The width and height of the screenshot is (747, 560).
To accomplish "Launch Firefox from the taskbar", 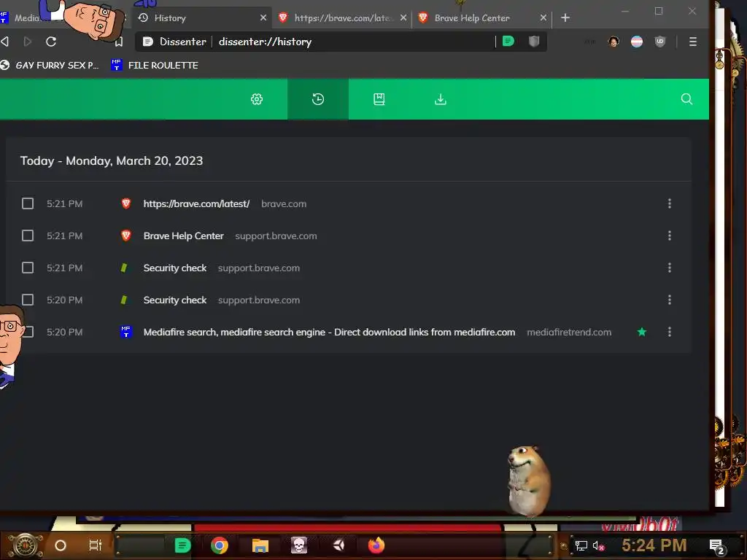I will 376,545.
